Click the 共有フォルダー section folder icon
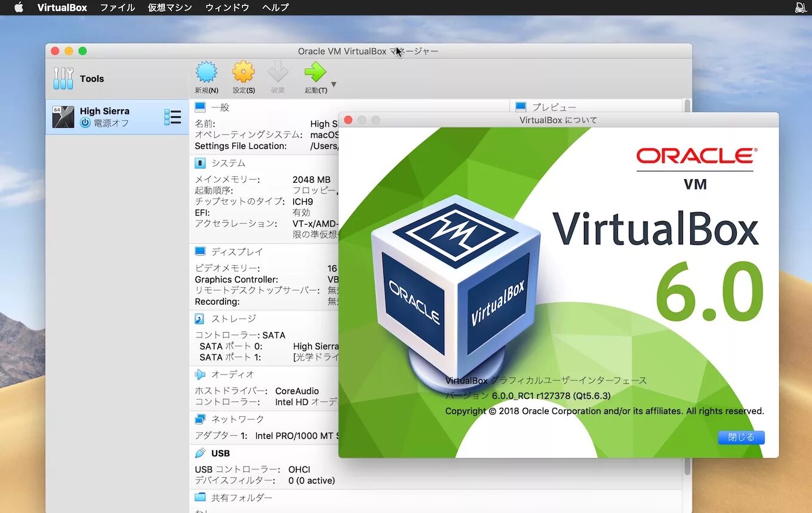The width and height of the screenshot is (812, 513). [200, 497]
